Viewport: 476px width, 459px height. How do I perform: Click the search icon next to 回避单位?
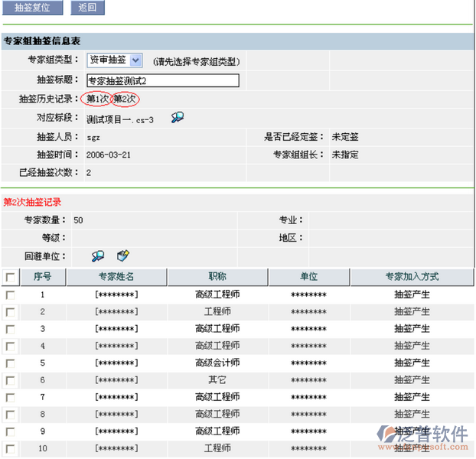[98, 256]
